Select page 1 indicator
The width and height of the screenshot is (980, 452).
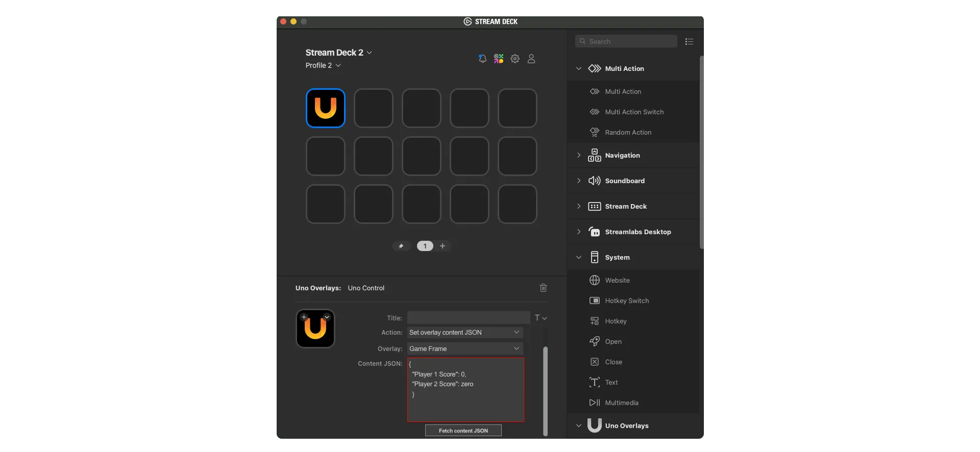coord(425,246)
